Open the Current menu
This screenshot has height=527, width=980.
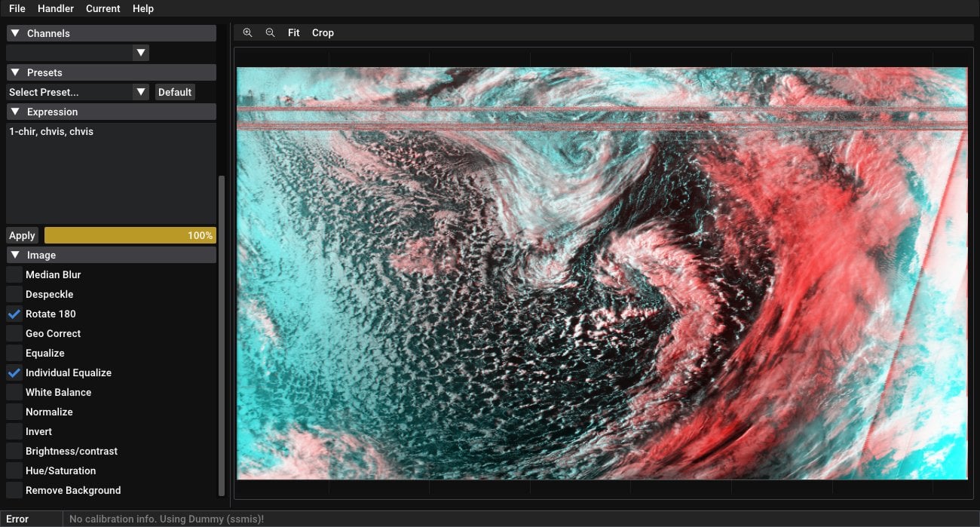click(x=103, y=8)
